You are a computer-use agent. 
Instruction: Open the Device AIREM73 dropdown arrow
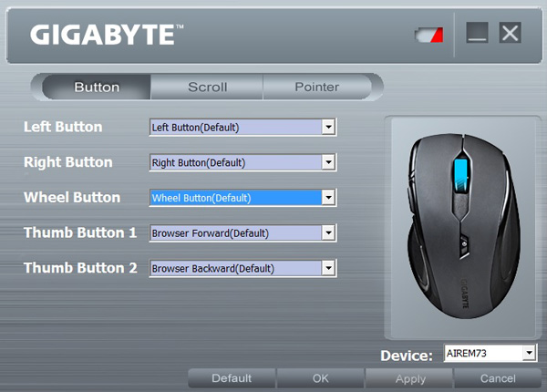pyautogui.click(x=529, y=353)
